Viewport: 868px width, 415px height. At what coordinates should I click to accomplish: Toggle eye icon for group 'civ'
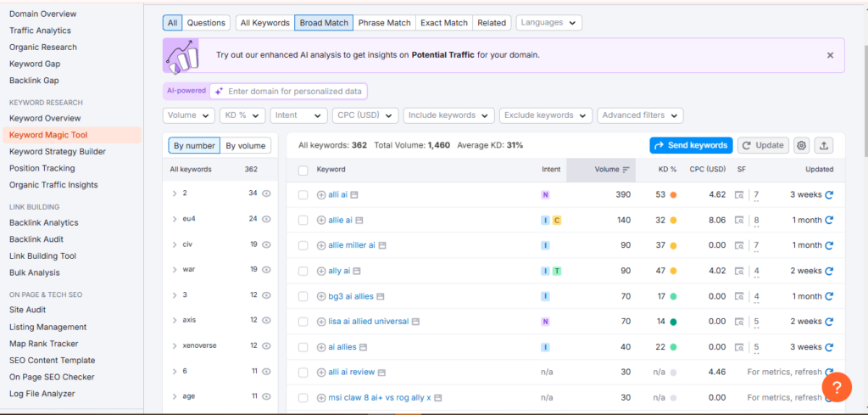point(266,244)
